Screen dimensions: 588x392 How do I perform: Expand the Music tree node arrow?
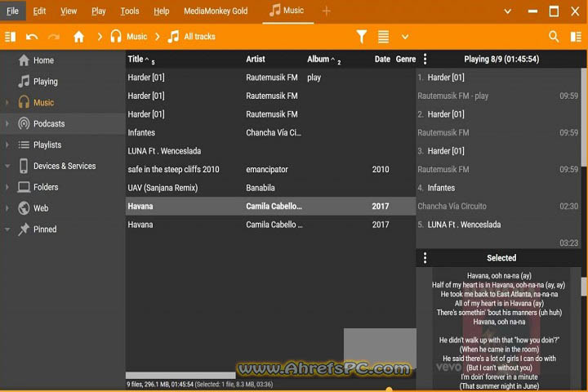[7, 102]
